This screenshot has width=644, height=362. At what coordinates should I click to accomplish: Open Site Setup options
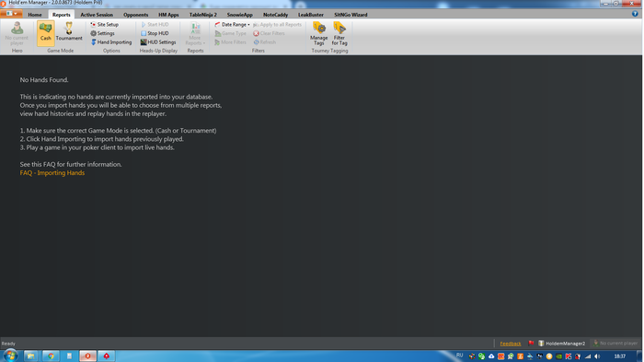point(105,25)
